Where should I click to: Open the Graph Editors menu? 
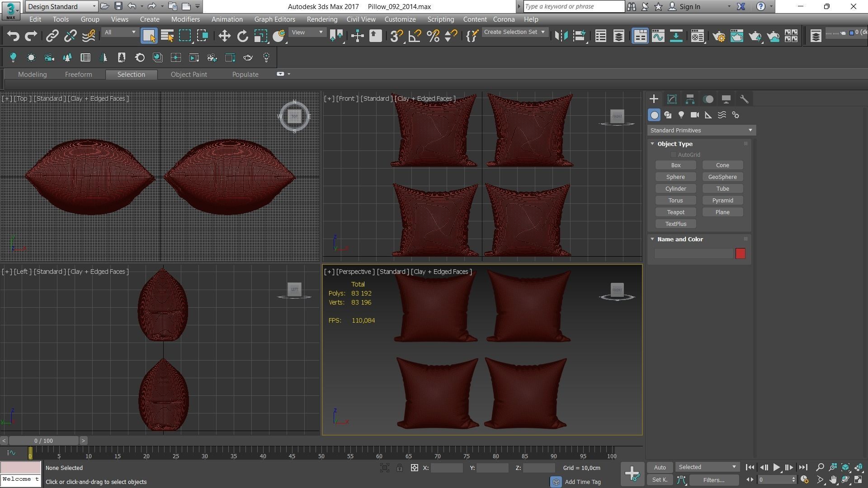(274, 19)
